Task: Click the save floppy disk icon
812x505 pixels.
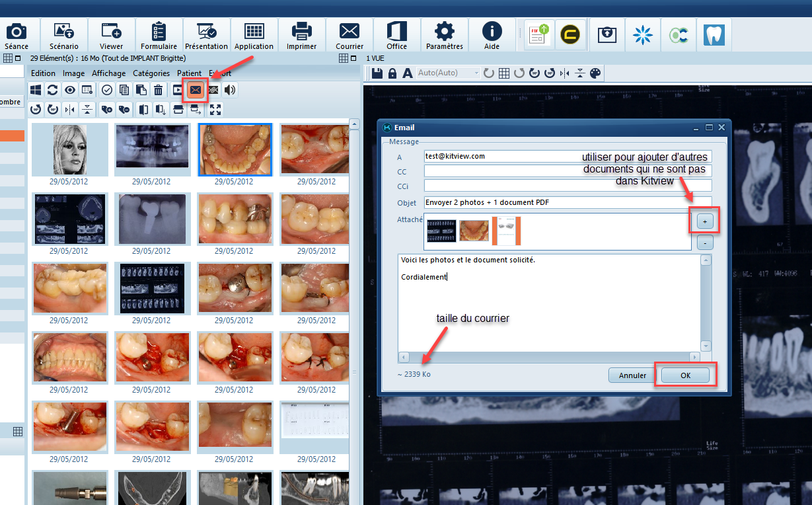Action: click(x=377, y=73)
